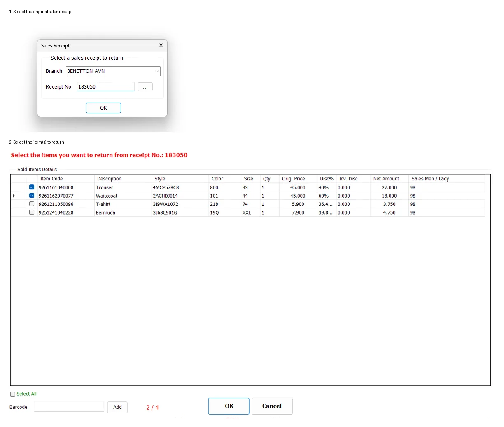The image size is (504, 427).
Task: Sort by Style column header
Action: [x=180, y=179]
